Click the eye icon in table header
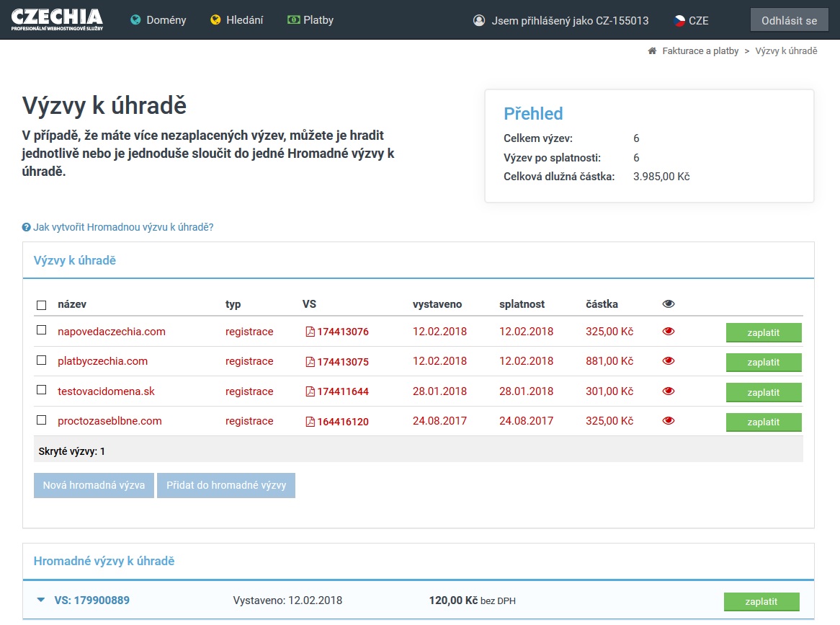This screenshot has width=840, height=625. tap(669, 304)
